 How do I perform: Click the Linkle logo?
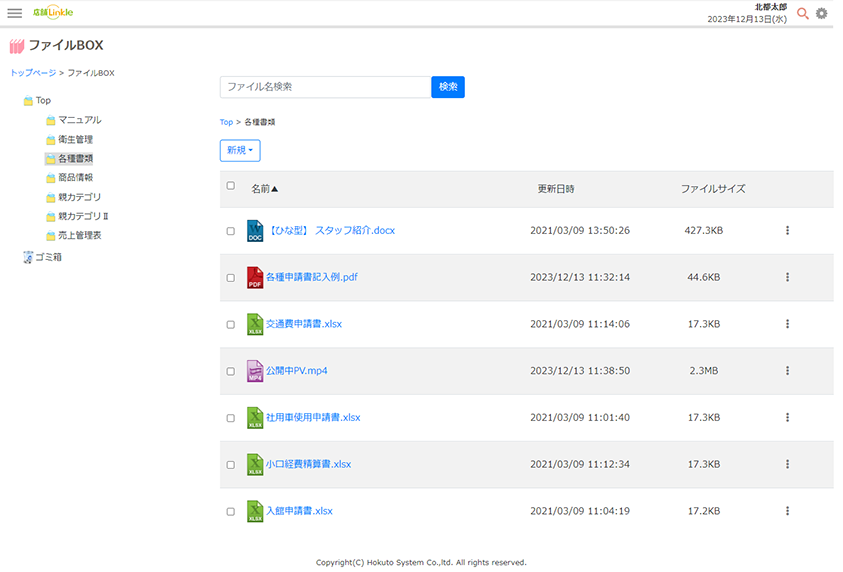pos(53,12)
